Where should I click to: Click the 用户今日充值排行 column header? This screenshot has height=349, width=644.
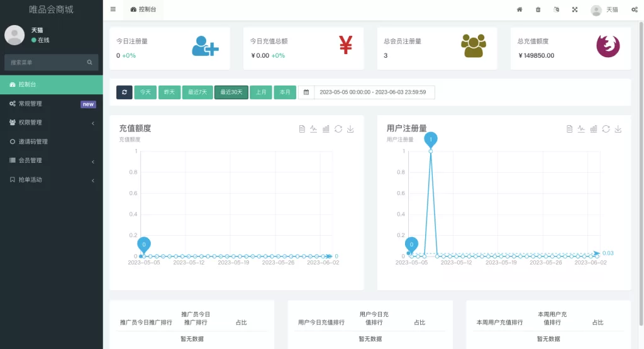tap(321, 323)
